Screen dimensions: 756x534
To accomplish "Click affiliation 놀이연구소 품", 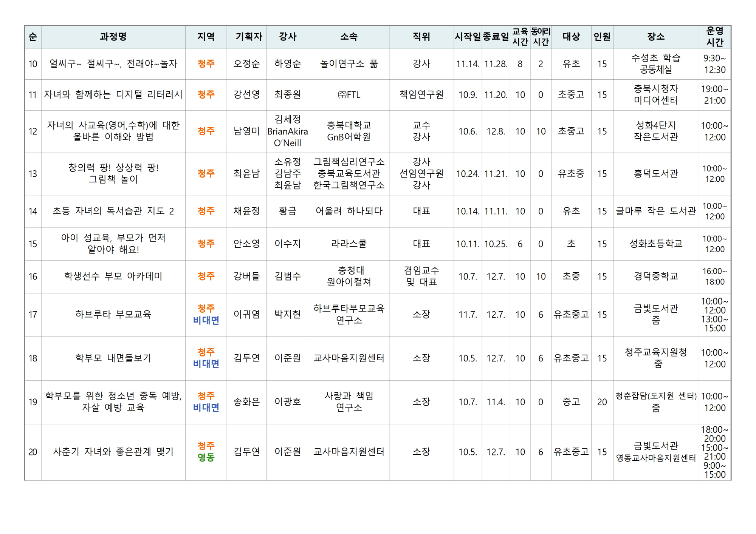I will click(x=349, y=64).
